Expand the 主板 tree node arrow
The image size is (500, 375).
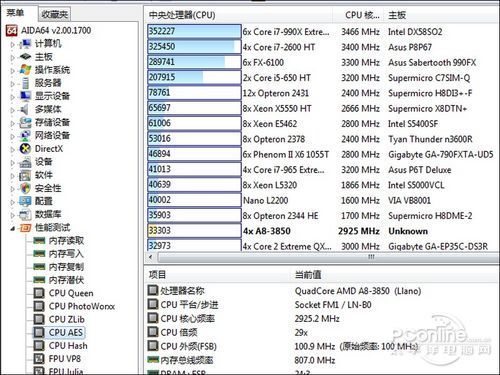pyautogui.click(x=13, y=57)
